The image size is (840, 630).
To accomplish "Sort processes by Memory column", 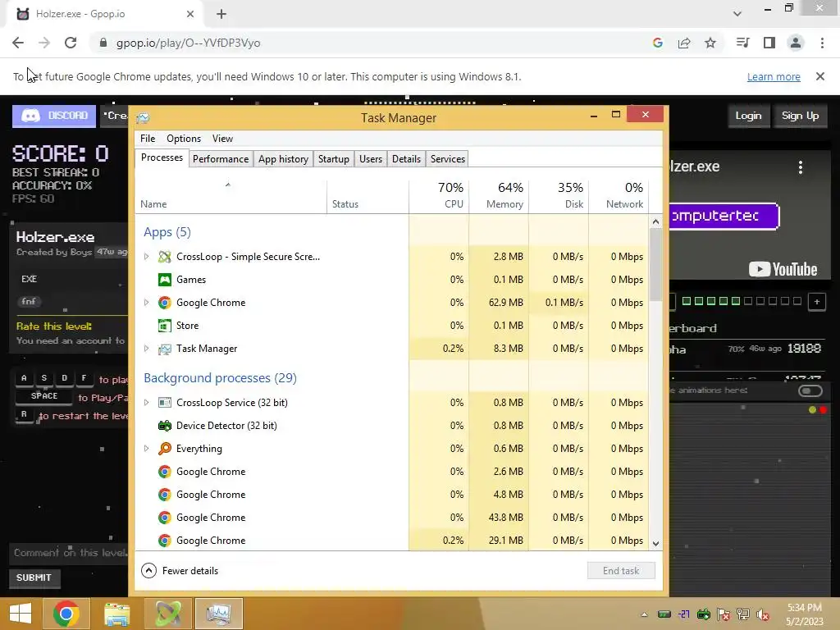I will click(499, 195).
